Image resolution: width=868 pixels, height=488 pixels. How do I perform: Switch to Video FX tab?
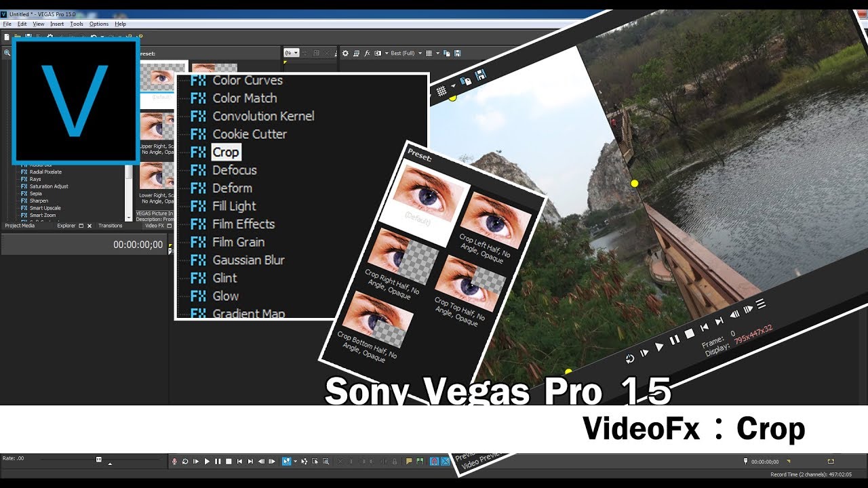tap(155, 226)
